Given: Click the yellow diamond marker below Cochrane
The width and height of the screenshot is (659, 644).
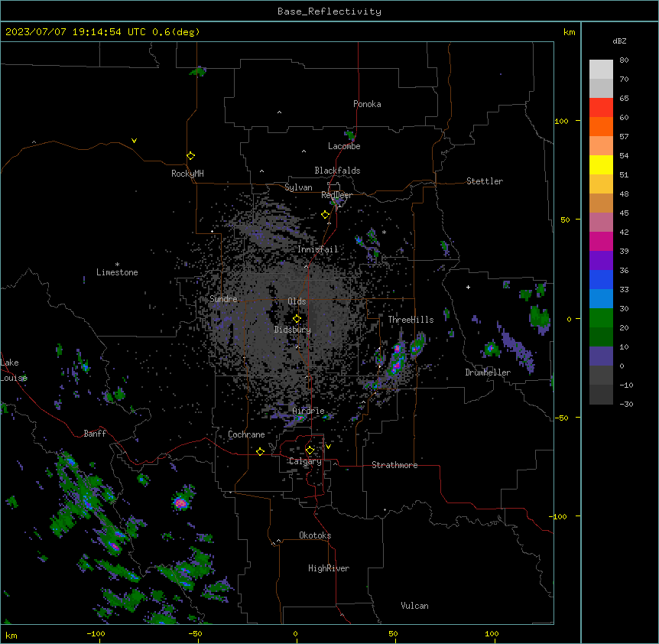Looking at the screenshot, I should coord(260,451).
